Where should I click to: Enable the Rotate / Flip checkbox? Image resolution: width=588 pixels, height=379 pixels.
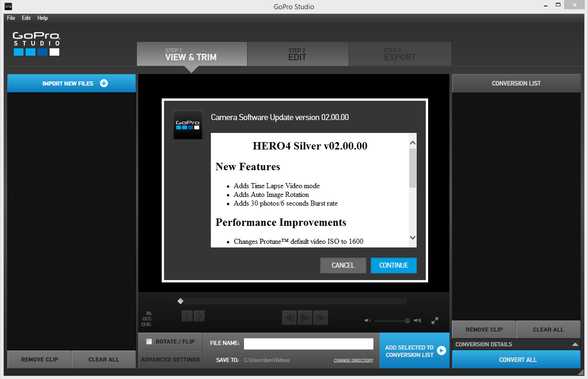149,341
